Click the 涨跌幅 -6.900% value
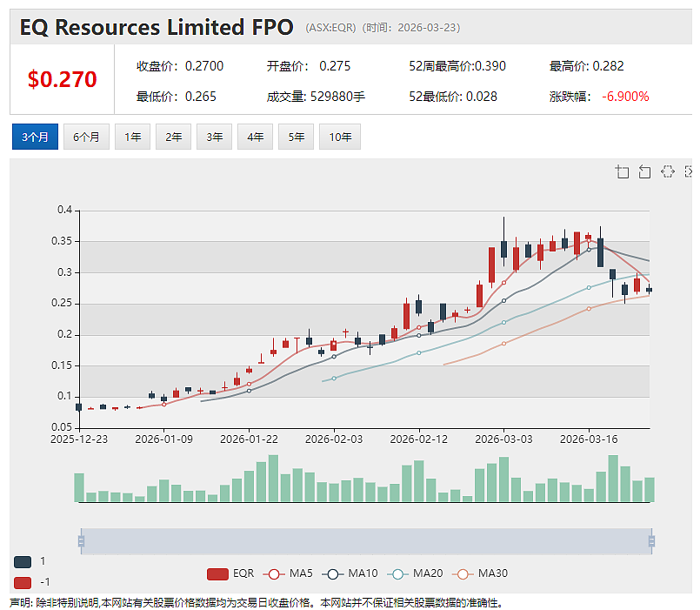Screen dimensions: 700x610 coord(599,97)
